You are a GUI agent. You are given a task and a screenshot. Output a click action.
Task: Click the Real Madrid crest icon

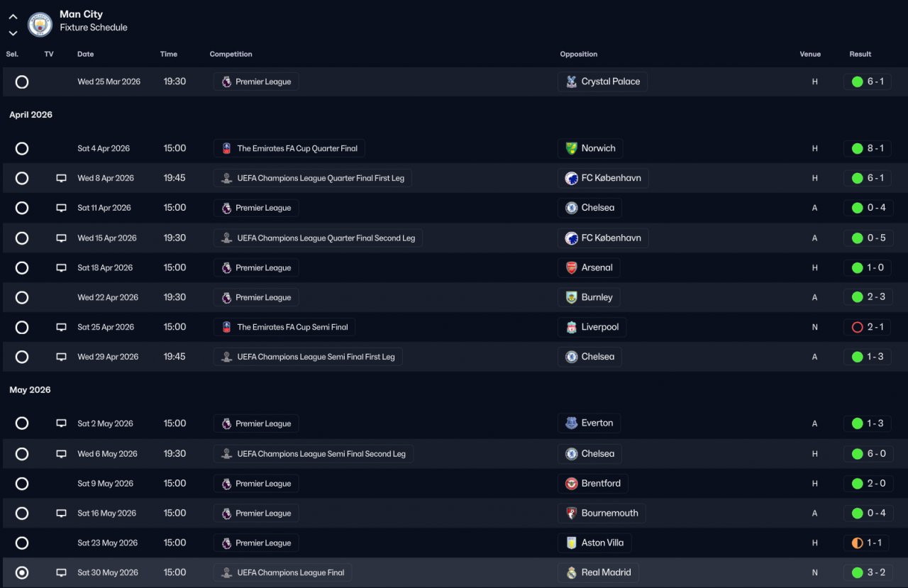tap(571, 573)
